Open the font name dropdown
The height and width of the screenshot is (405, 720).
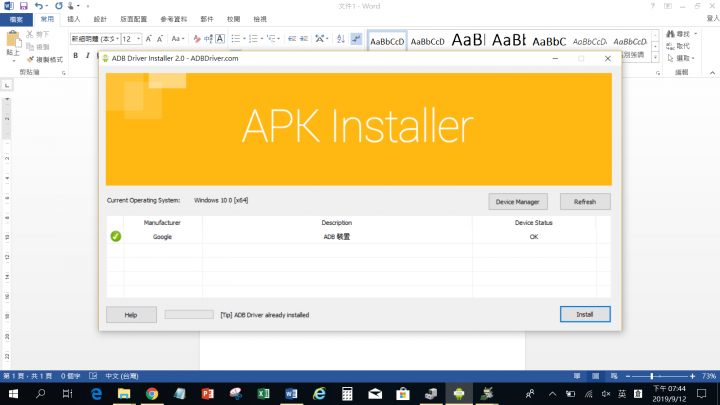coord(117,39)
